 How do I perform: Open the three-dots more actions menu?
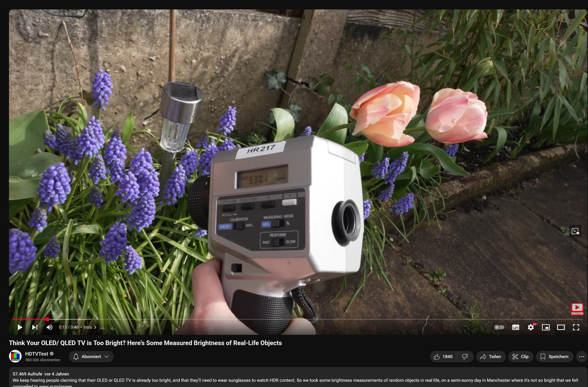click(581, 357)
